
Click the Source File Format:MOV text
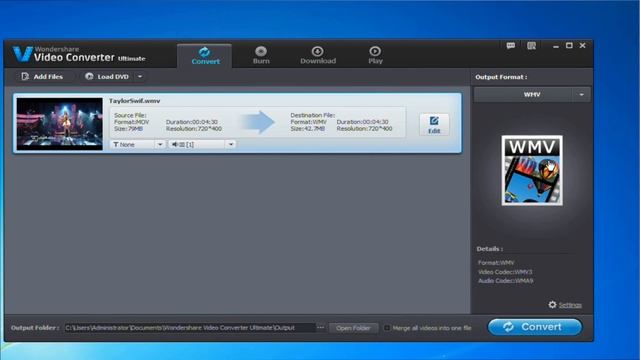tap(131, 122)
